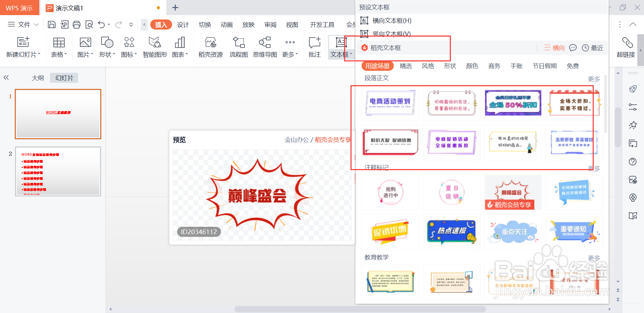Switch to the 大纲 outline tab
This screenshot has height=313, width=644.
[x=38, y=78]
